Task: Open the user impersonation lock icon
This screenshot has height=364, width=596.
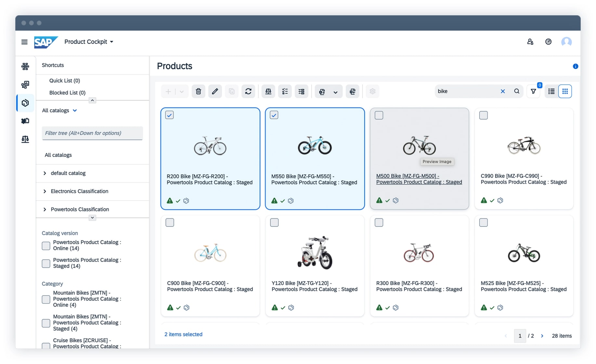Action: [530, 42]
